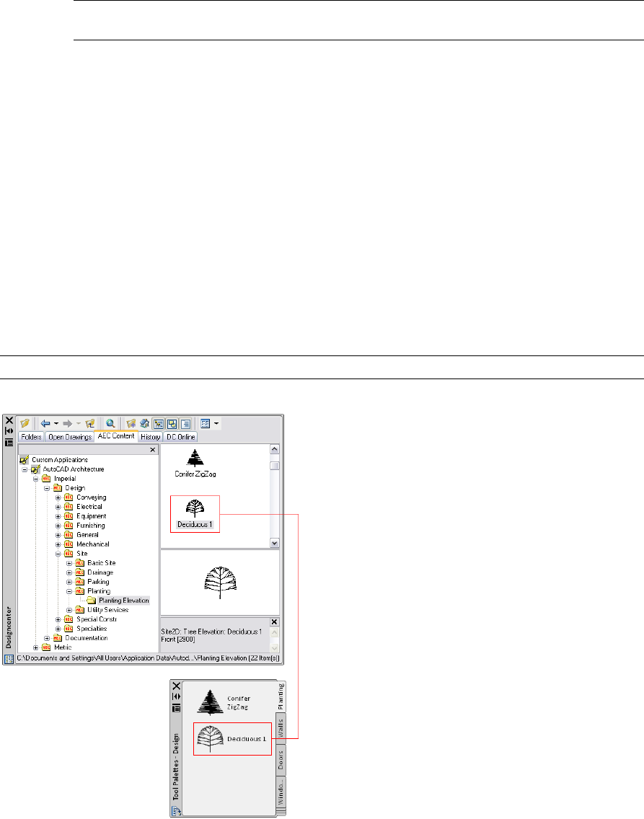The height and width of the screenshot is (819, 644).
Task: Open the DC Online tab
Action: tap(181, 437)
